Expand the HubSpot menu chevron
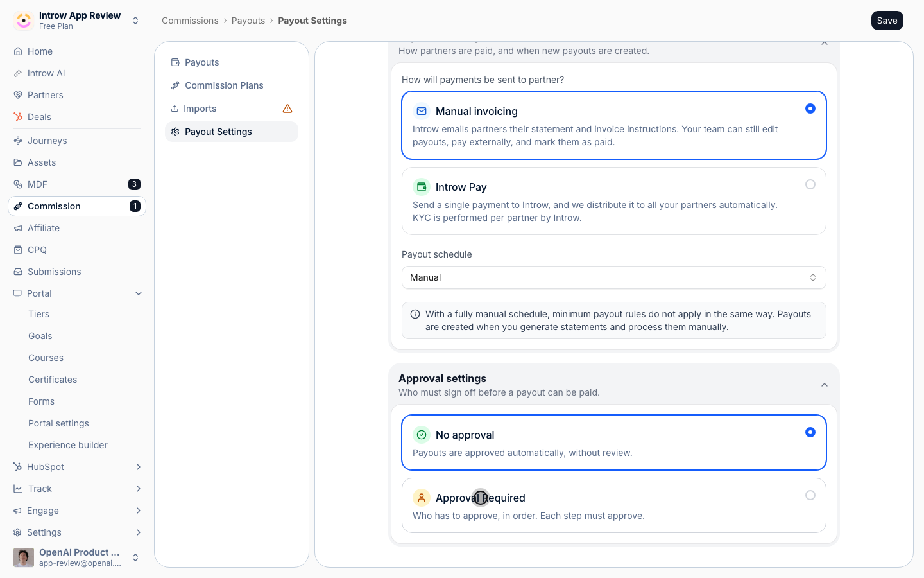This screenshot has width=924, height=578. [x=139, y=467]
